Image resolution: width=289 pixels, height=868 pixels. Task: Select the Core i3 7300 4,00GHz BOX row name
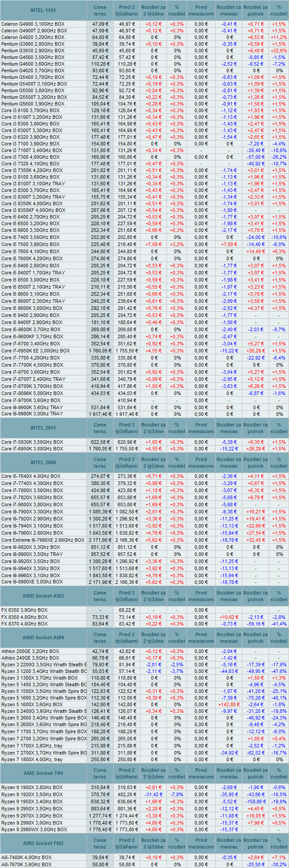click(x=31, y=157)
